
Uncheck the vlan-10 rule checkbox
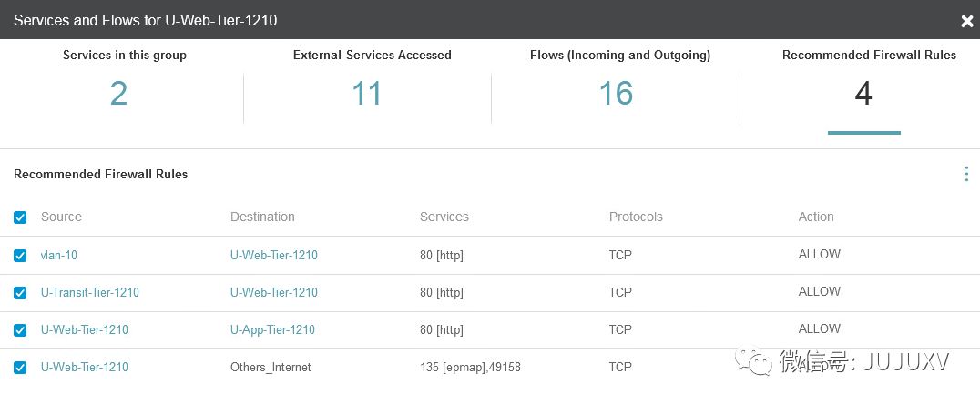(x=20, y=256)
